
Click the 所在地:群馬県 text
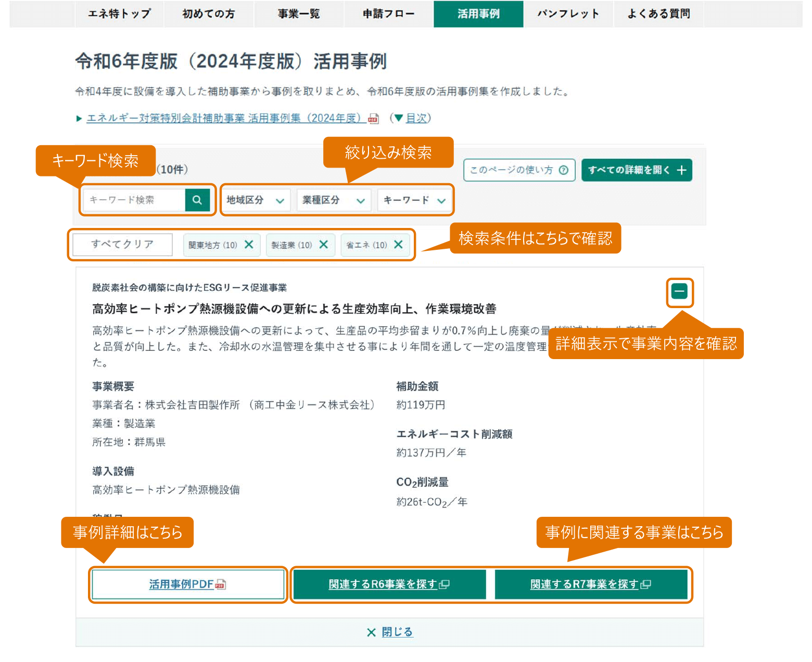[x=129, y=442]
